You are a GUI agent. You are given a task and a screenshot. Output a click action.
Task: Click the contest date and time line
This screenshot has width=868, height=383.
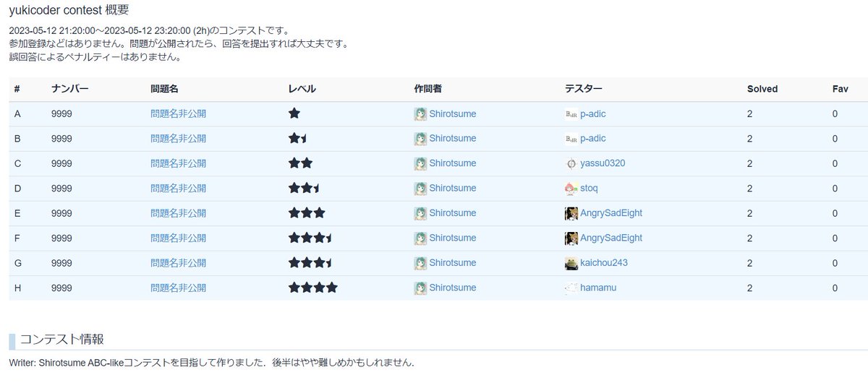149,31
